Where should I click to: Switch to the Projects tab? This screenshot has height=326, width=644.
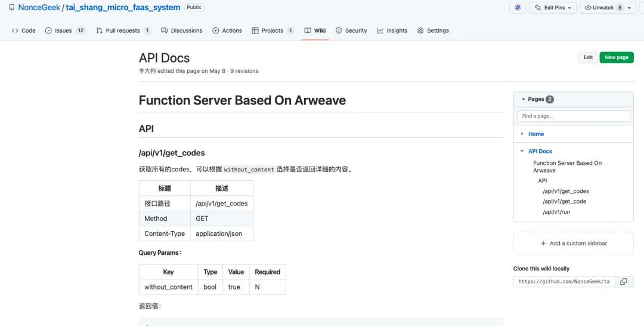273,30
